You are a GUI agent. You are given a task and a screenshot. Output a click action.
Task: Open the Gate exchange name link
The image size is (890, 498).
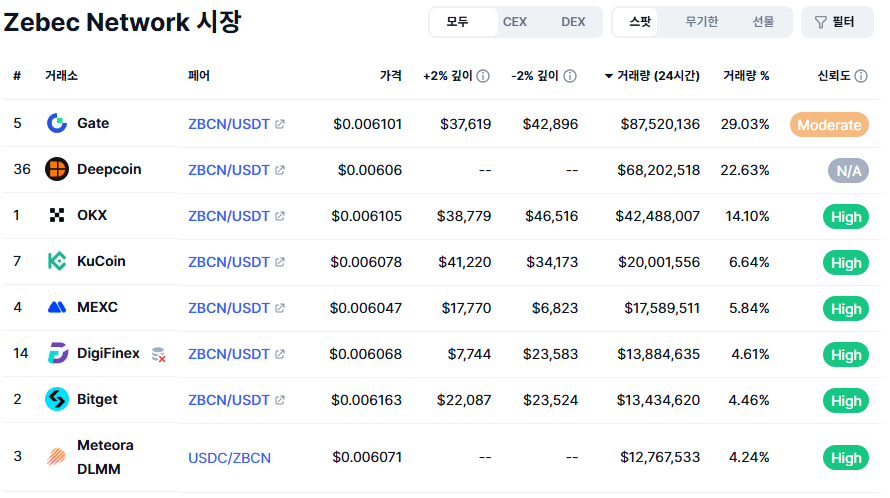(x=93, y=123)
